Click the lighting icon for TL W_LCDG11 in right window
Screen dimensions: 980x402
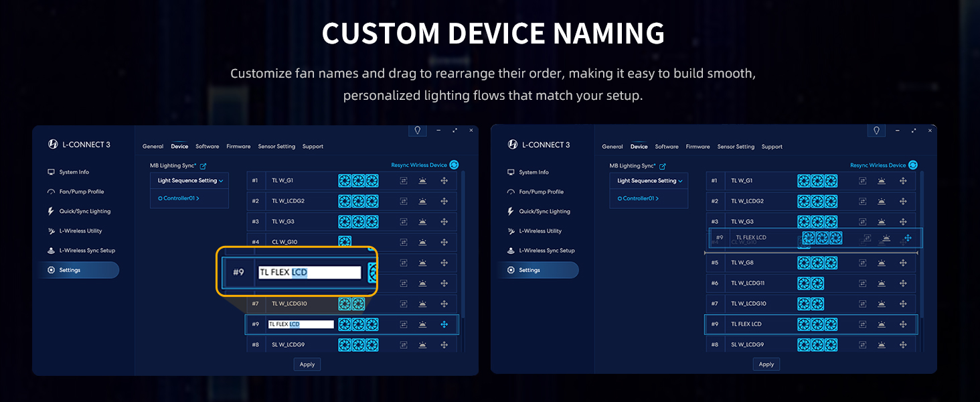[882, 283]
